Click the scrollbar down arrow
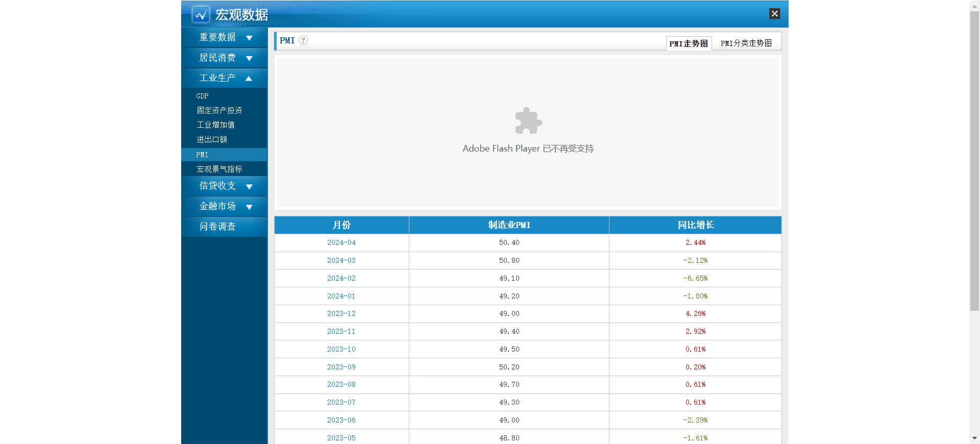The image size is (980, 444). coord(974,438)
